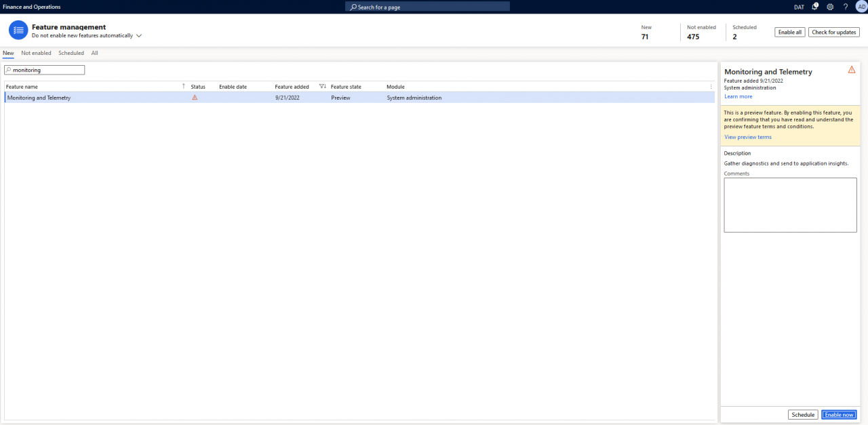This screenshot has height=425, width=868.
Task: Open the grid options ellipsis icon
Action: point(711,87)
